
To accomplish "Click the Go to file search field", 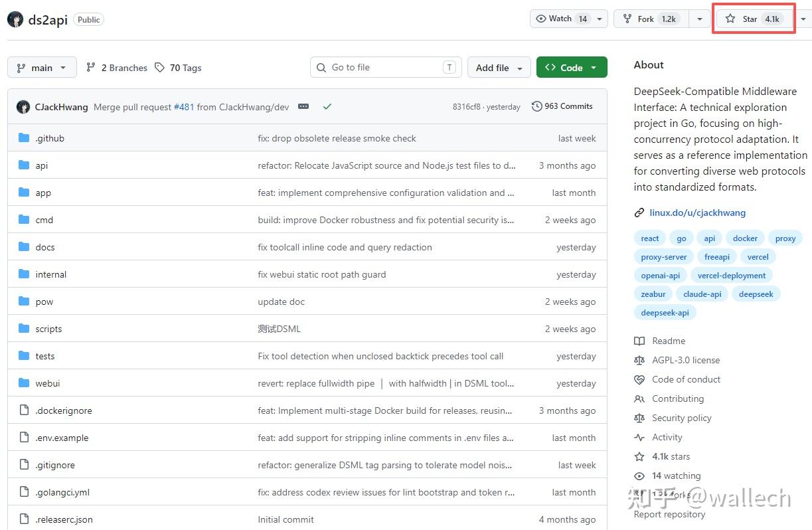I will (386, 67).
